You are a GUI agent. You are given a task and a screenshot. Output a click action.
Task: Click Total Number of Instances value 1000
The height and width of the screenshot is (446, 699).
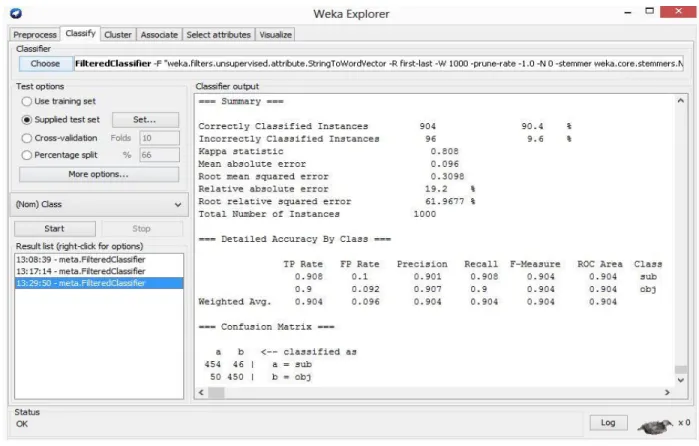point(425,214)
